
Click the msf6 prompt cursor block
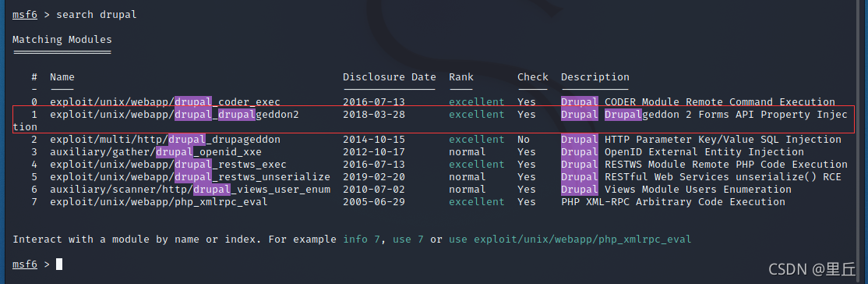[x=59, y=264]
